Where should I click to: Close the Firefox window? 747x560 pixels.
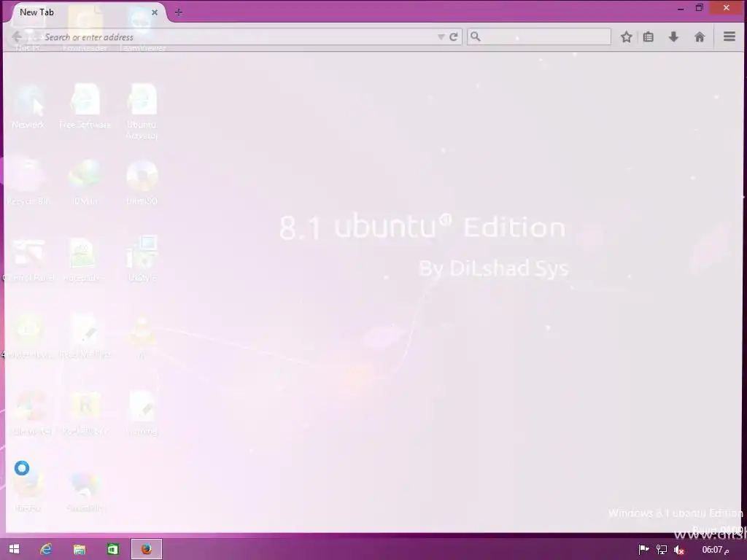[726, 7]
